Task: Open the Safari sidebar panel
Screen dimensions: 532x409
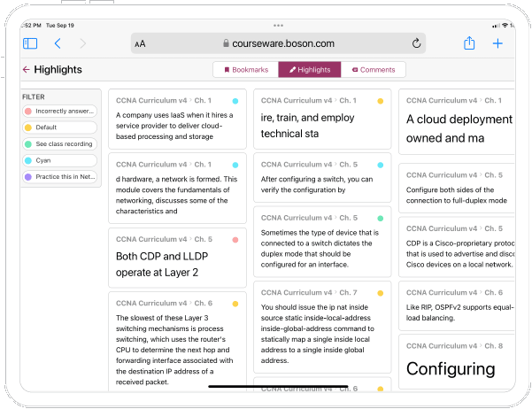Action: coord(30,43)
